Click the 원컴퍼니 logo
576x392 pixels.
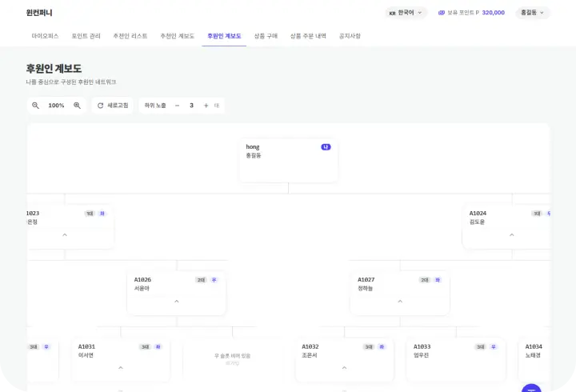(x=39, y=13)
